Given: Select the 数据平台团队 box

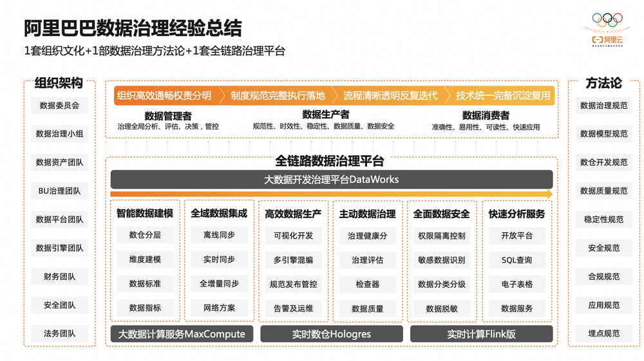Looking at the screenshot, I should click(59, 219).
